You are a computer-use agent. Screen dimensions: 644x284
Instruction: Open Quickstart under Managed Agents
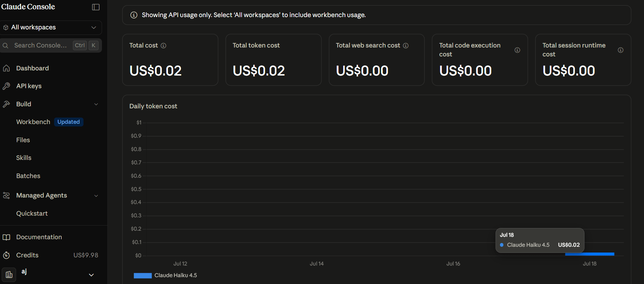(x=32, y=214)
